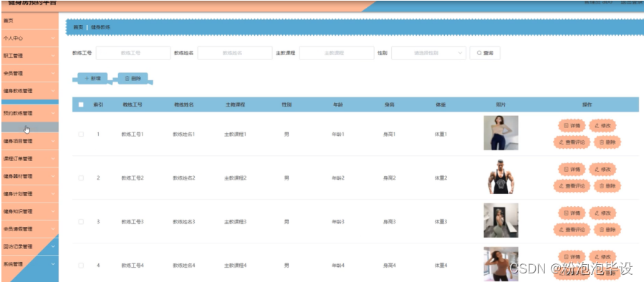The image size is (644, 282).
Task: Click the 年龄 column header
Action: pos(338,104)
